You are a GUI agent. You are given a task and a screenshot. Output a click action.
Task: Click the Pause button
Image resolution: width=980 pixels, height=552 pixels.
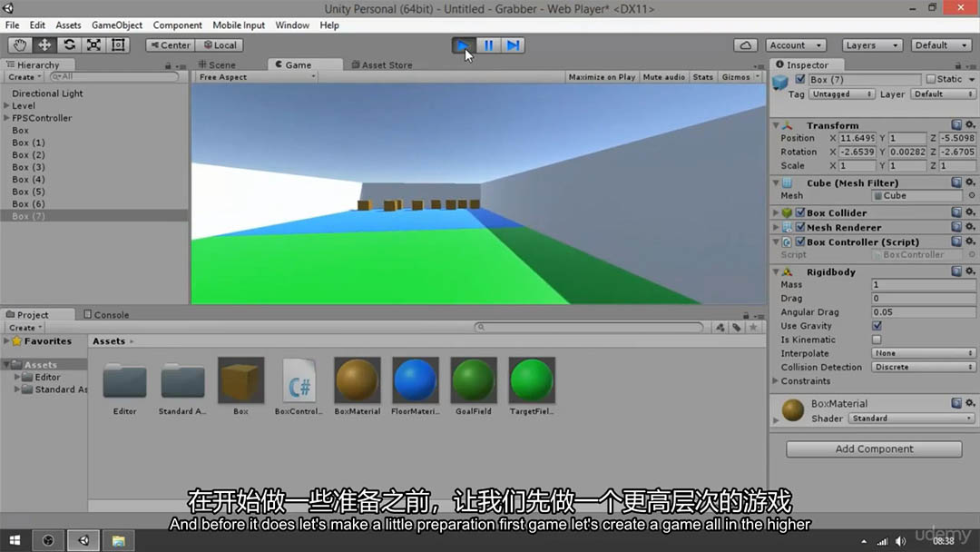[488, 45]
